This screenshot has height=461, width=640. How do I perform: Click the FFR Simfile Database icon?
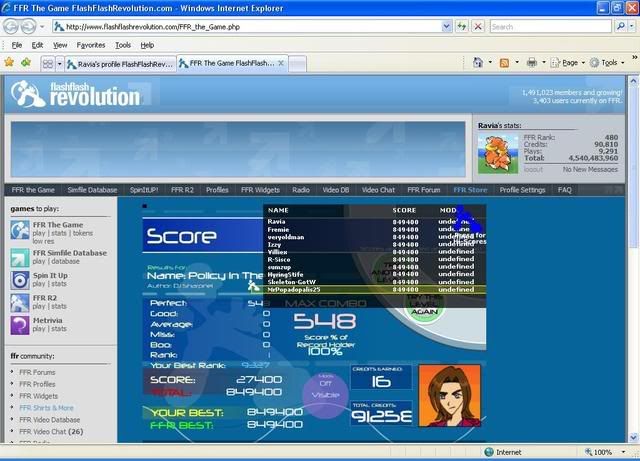[x=19, y=259]
